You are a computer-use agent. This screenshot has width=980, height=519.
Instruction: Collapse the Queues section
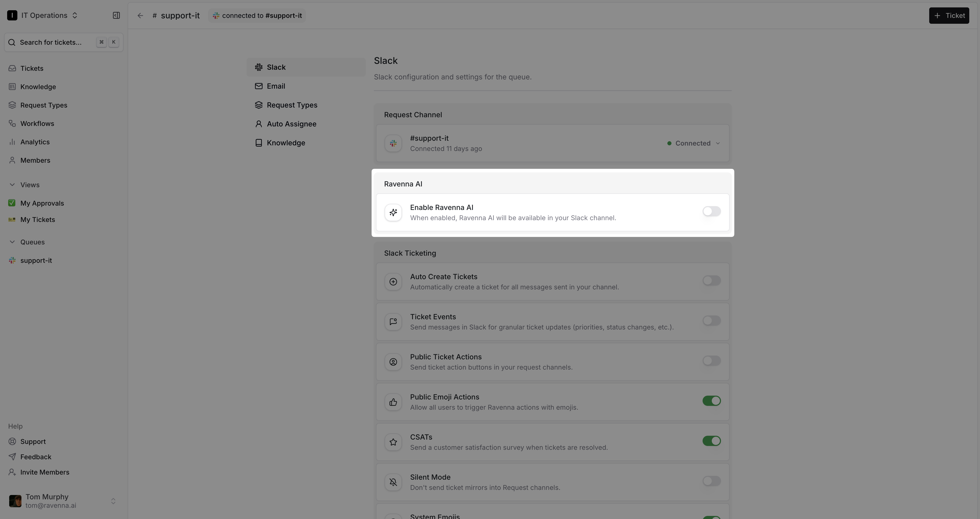click(12, 242)
